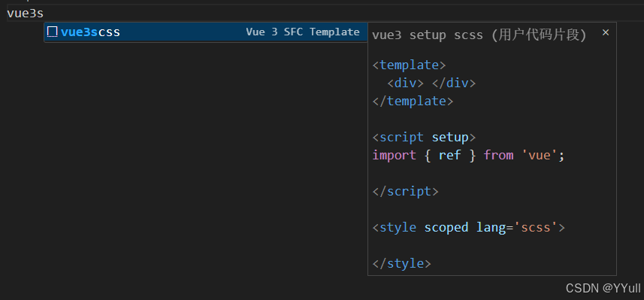The width and height of the screenshot is (644, 300).
Task: Click the Vue 3 SFC Template description
Action: click(303, 32)
